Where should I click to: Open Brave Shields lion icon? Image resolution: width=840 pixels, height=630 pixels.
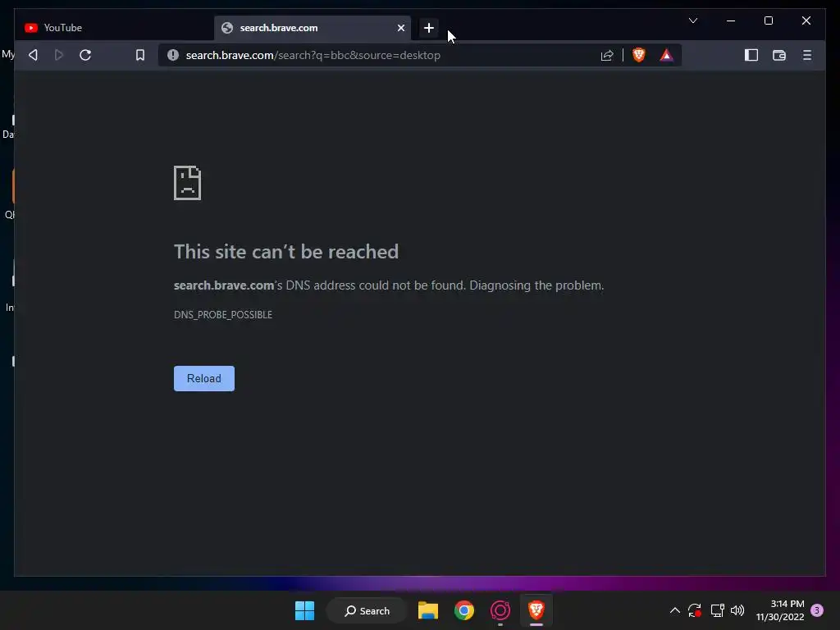tap(638, 55)
